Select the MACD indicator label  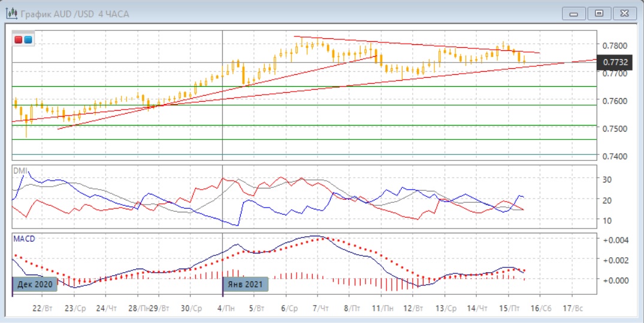[24, 239]
